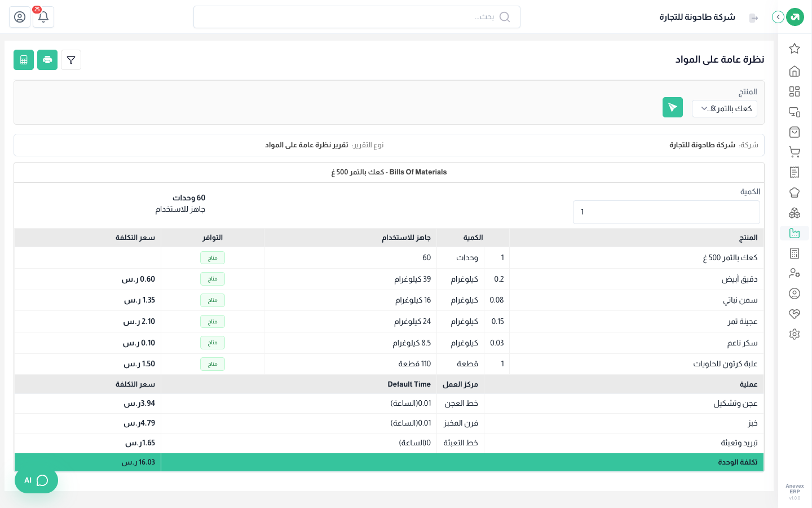Open the chef hat icon in sidebar
Viewport: 812px width, 508px height.
[795, 192]
